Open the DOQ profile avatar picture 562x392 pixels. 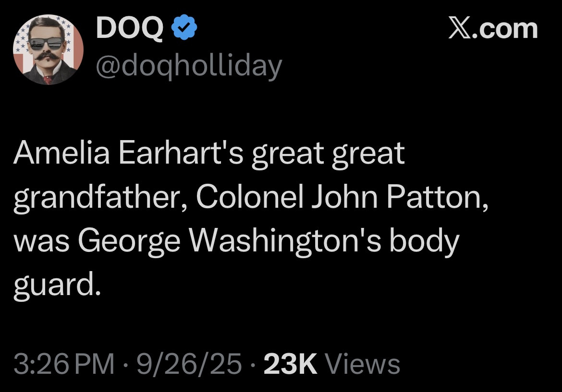48,49
